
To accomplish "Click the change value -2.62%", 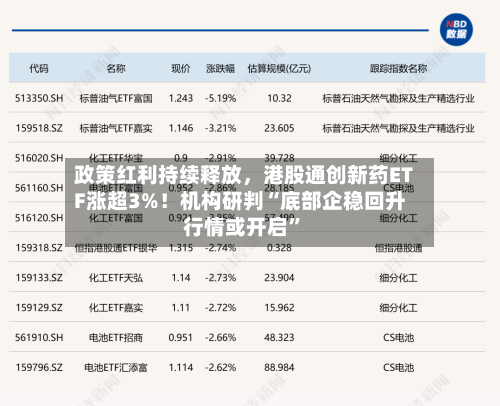I will [220, 368].
